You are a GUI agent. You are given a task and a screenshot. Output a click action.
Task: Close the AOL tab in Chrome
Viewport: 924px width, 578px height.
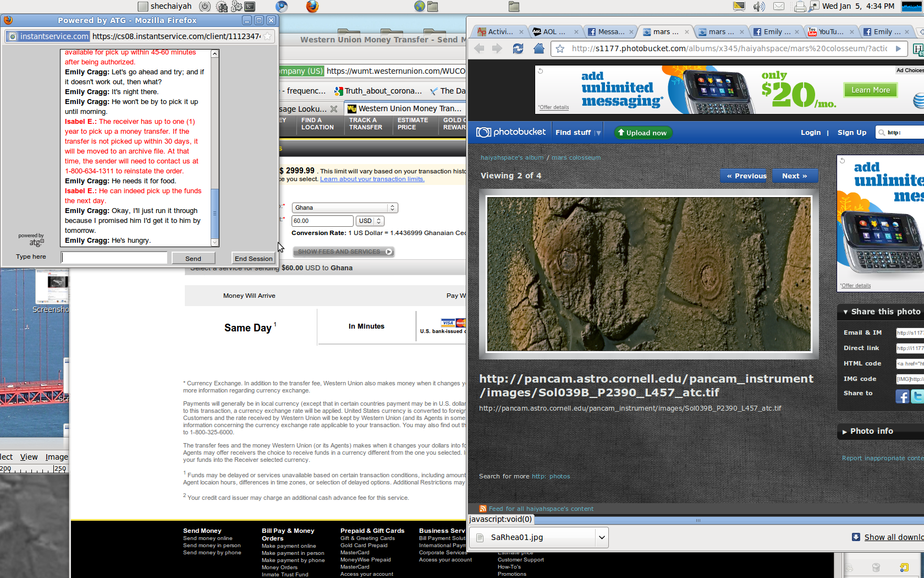tap(576, 32)
